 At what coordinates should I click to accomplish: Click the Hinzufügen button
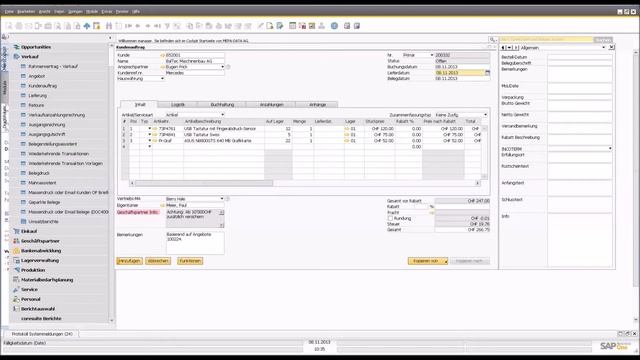[x=129, y=261]
